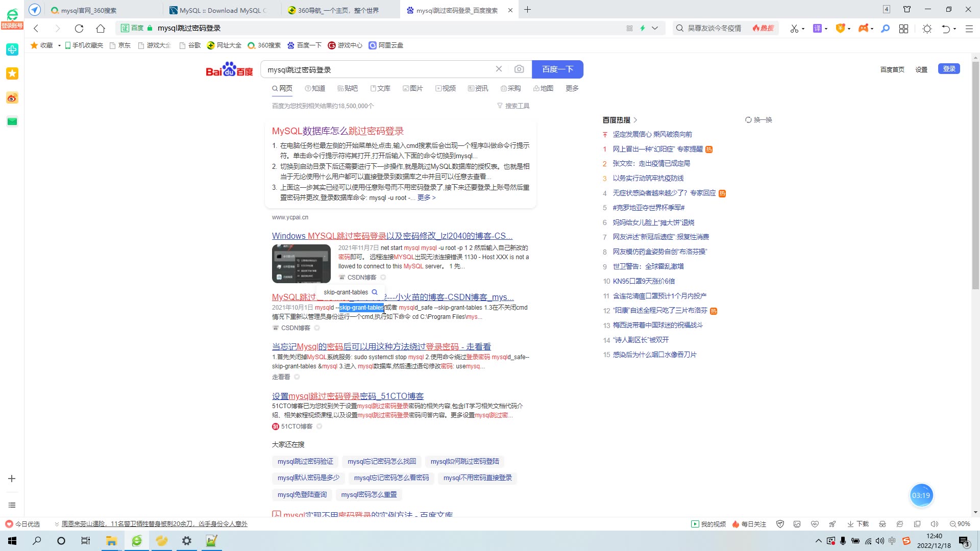980x551 pixels.
Task: Open the 'Windows MYSQL跳过密码登录' result link
Action: point(391,236)
